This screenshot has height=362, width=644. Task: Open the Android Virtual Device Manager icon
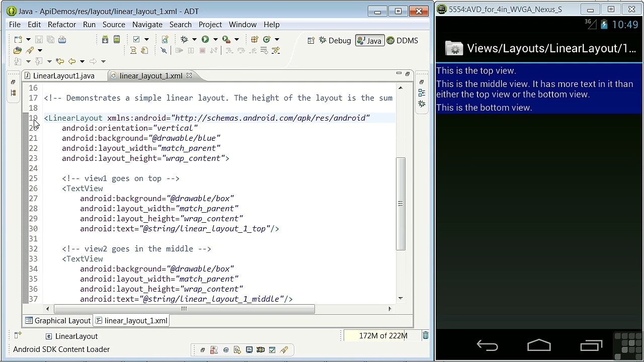coord(116,39)
